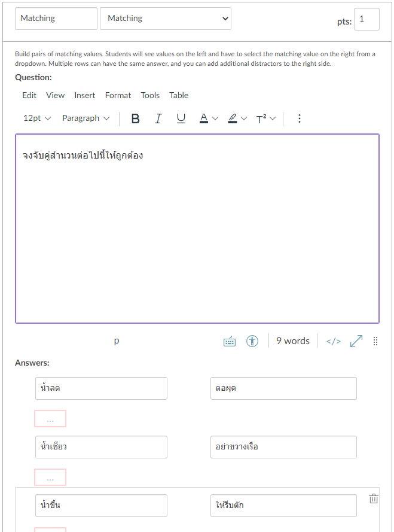Open the Paragraph block format dropdown
Image resolution: width=394 pixels, height=532 pixels.
tap(86, 118)
